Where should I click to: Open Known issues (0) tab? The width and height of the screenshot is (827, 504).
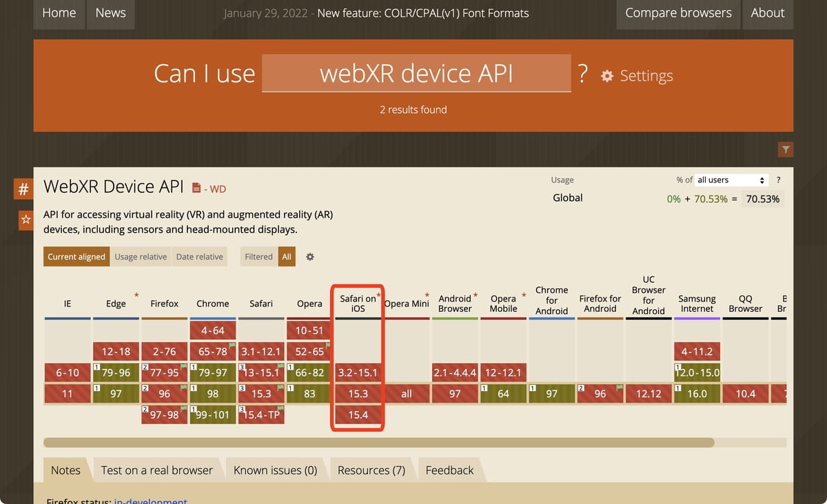click(275, 470)
